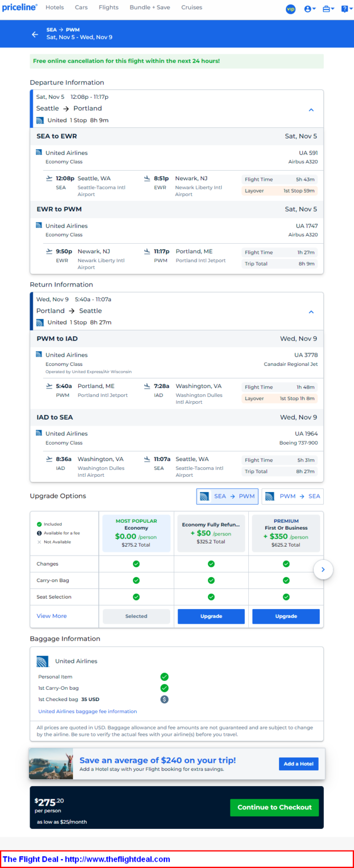Click the 1st Checked bag fee icon
This screenshot has width=354, height=868.
pyautogui.click(x=164, y=699)
